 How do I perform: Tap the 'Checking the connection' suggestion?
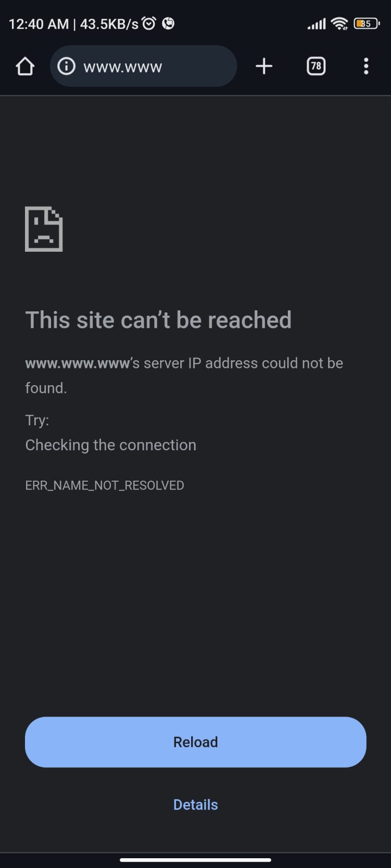(111, 445)
